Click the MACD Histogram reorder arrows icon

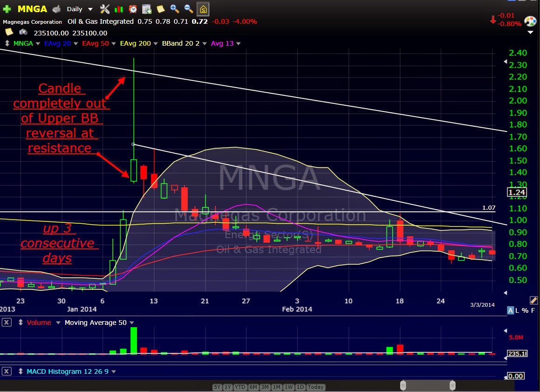(x=21, y=371)
